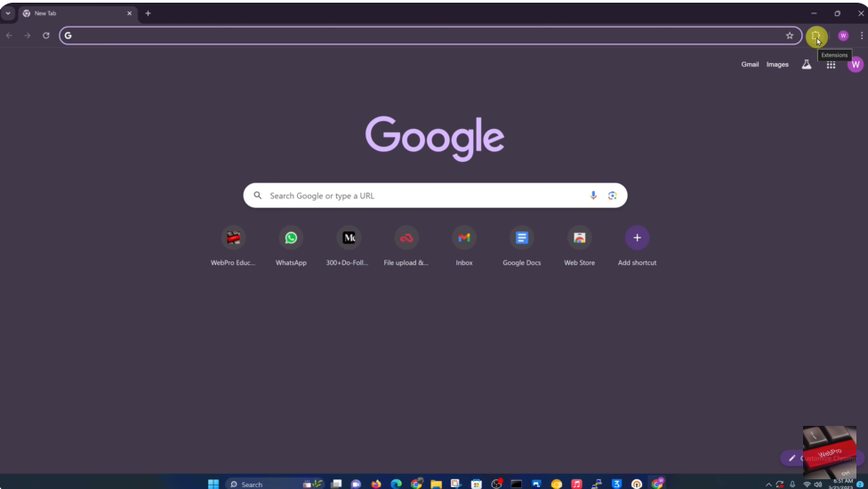The height and width of the screenshot is (489, 868).
Task: Open the Wi-Fi network icon in tray
Action: (x=808, y=485)
